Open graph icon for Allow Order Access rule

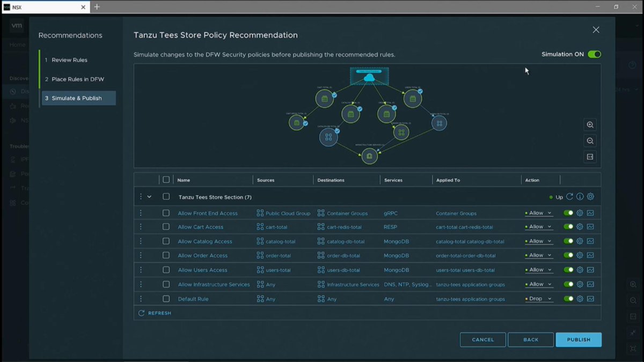click(590, 255)
